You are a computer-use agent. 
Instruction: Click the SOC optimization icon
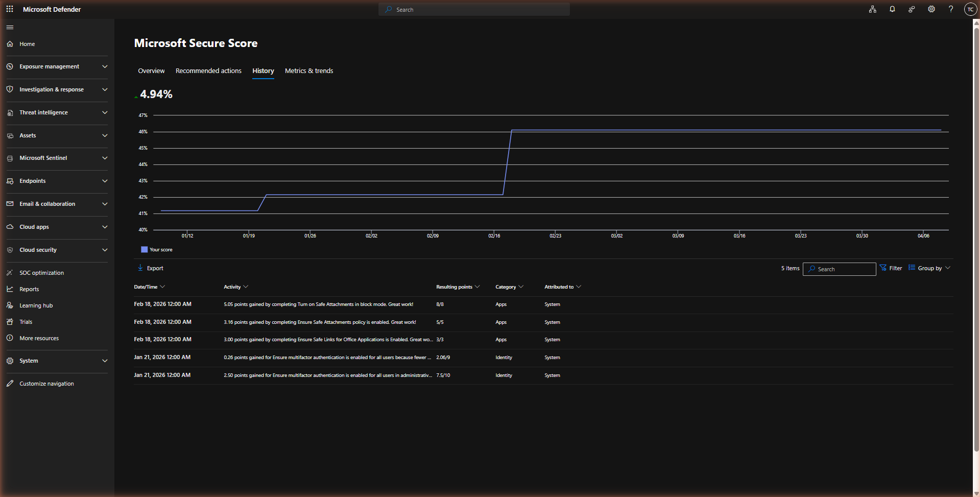click(10, 273)
